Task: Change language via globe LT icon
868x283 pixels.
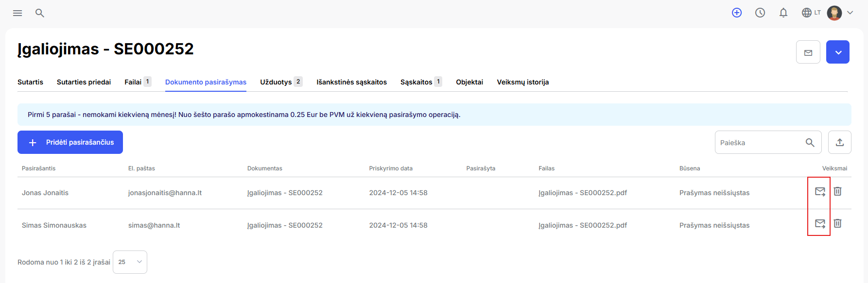Action: [811, 13]
